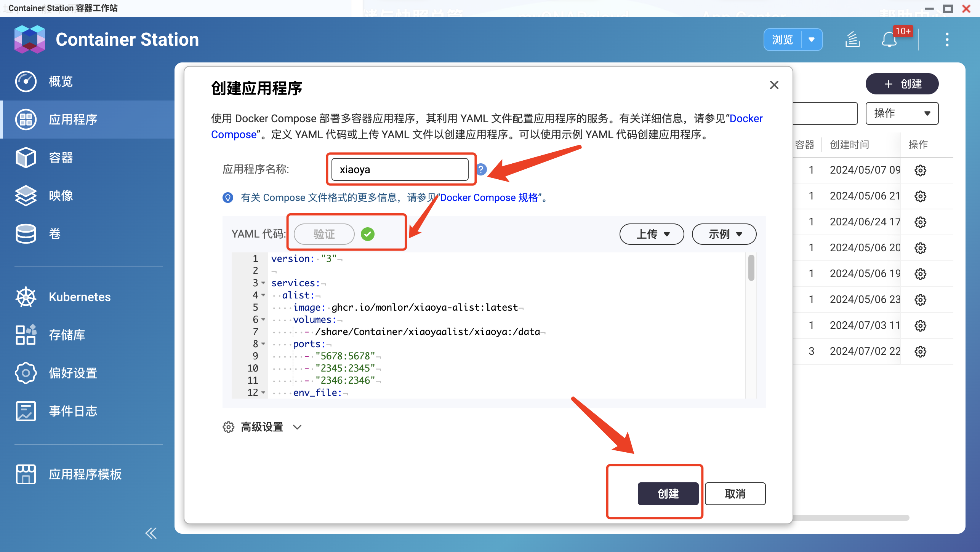Expand 高级设置 advanced settings
This screenshot has width=980, height=552.
[x=263, y=427]
